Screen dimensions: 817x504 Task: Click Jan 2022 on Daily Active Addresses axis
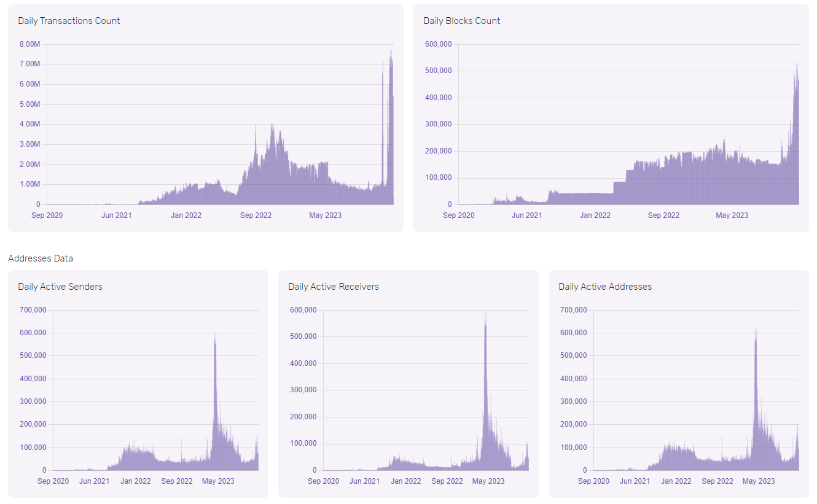676,481
